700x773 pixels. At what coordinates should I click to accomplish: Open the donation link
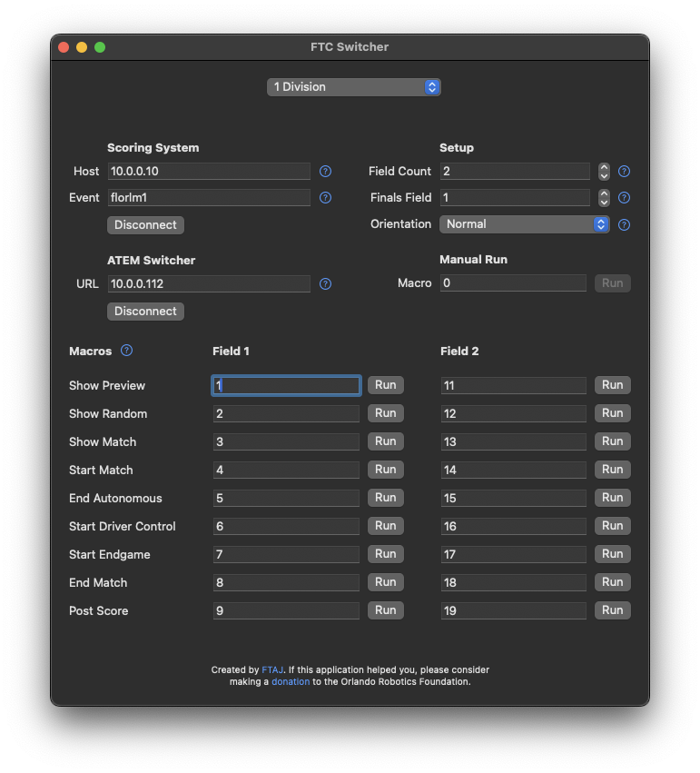[x=291, y=682]
